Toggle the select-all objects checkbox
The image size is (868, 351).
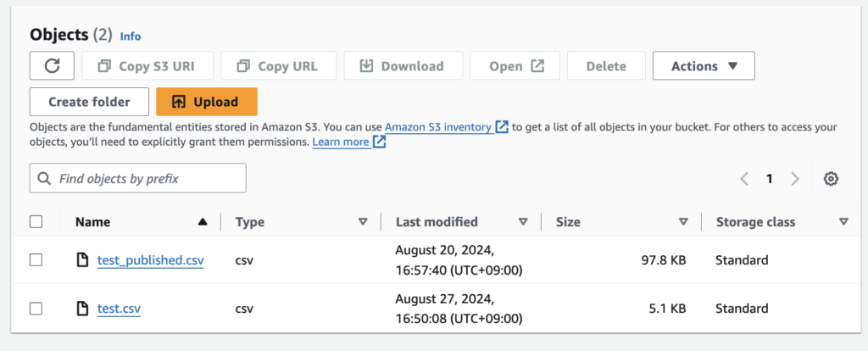tap(36, 222)
